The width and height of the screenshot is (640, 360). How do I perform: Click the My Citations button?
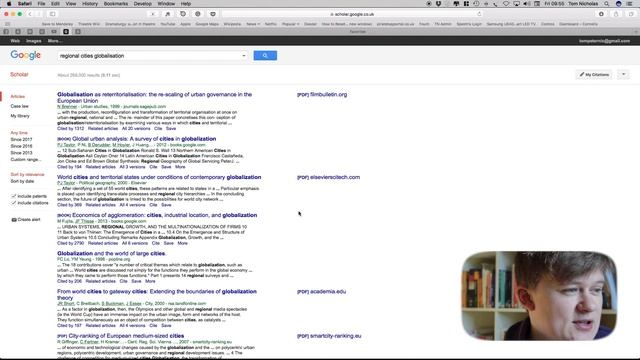[x=594, y=75]
